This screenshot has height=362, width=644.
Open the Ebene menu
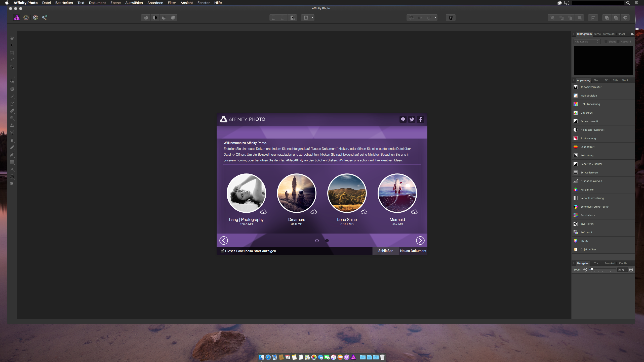tap(115, 3)
